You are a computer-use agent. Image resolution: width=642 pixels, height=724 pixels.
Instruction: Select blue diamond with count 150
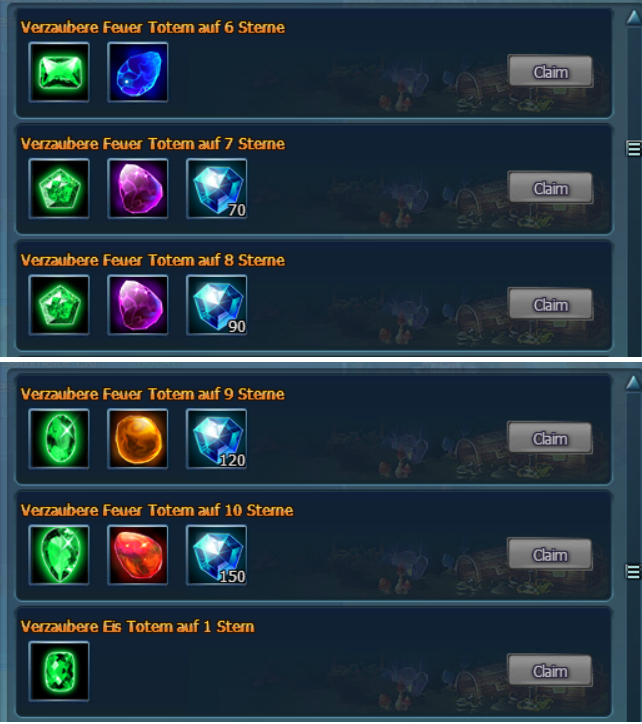(x=217, y=555)
